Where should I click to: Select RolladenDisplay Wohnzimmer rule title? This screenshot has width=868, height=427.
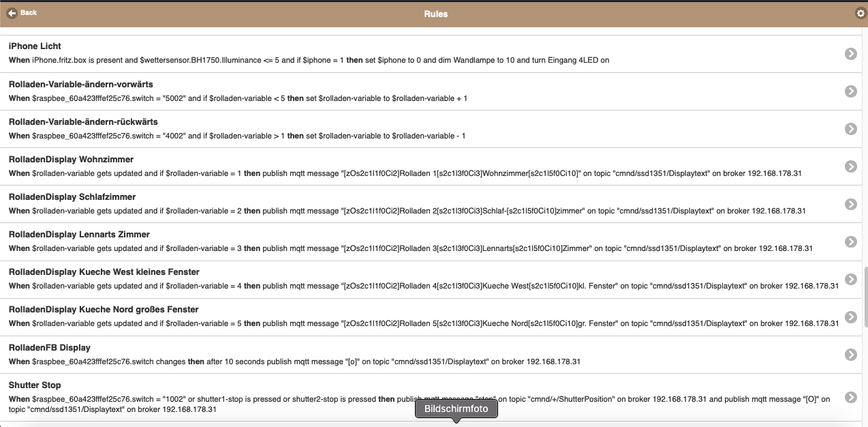coord(71,159)
